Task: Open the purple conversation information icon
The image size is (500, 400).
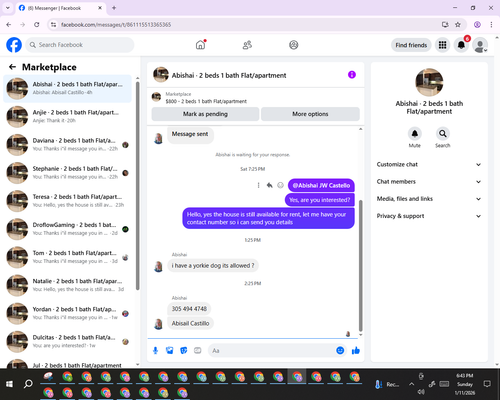Action: pyautogui.click(x=352, y=75)
